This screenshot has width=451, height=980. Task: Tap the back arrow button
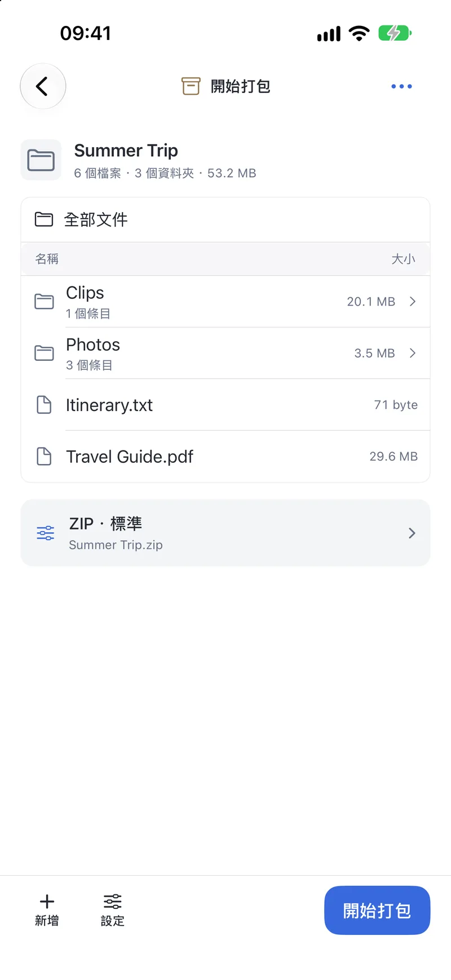pyautogui.click(x=43, y=86)
